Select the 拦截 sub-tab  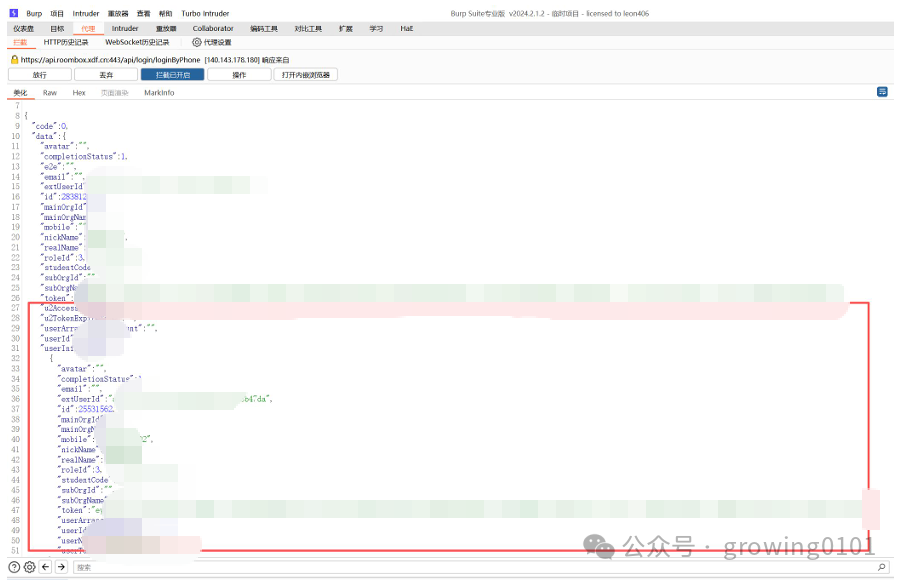pos(20,42)
